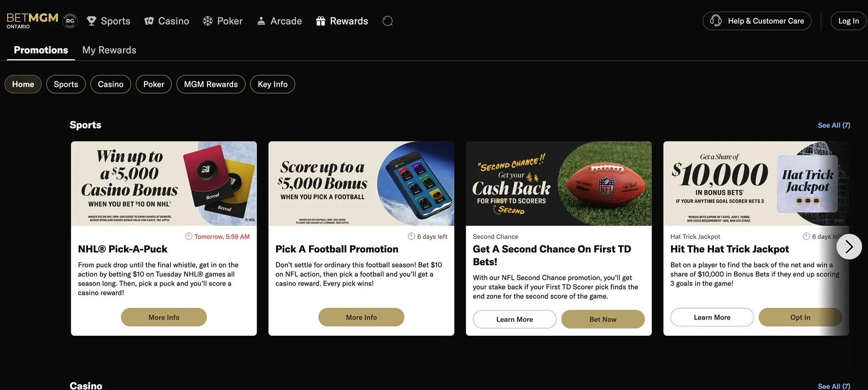The image size is (868, 390).
Task: Open Poker from the top navigation icon
Action: coord(207,20)
